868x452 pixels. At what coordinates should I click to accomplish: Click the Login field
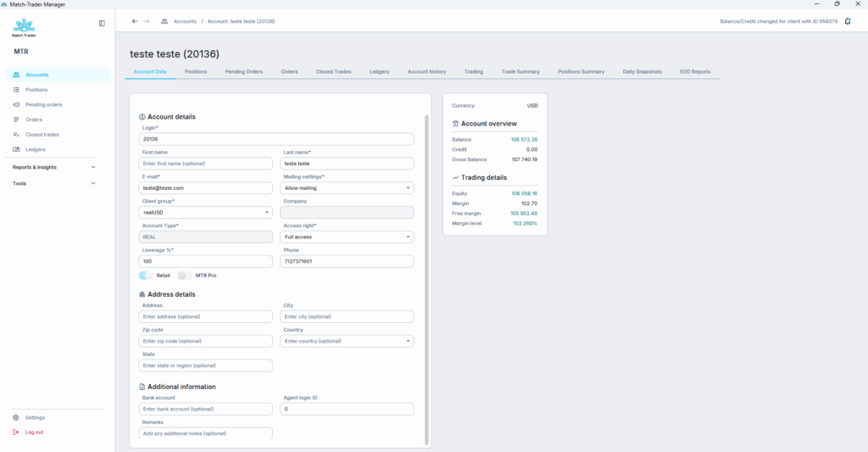276,139
